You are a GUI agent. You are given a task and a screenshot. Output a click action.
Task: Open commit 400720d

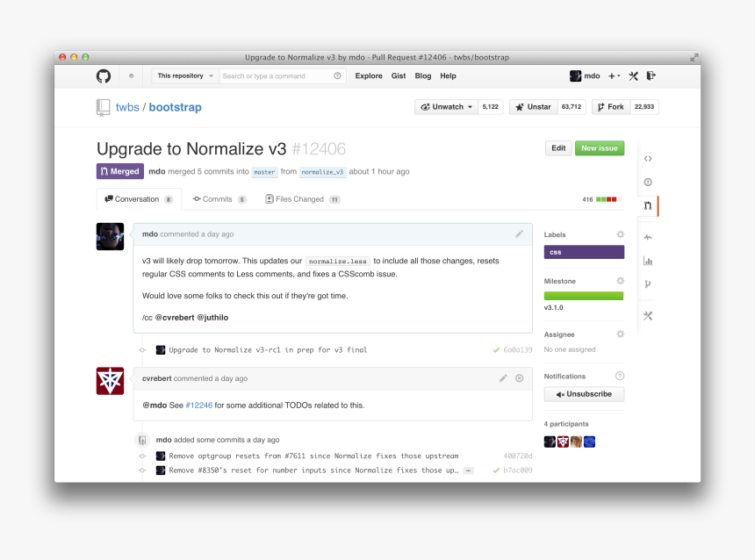click(518, 456)
